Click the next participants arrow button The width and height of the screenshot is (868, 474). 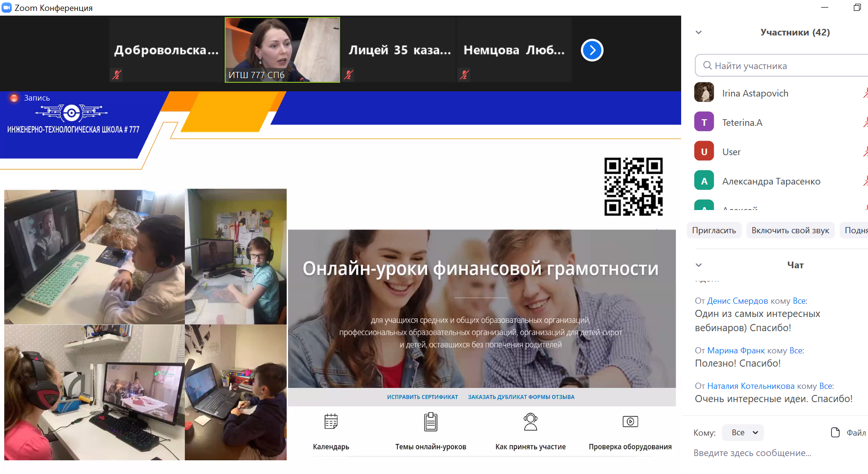pos(592,50)
